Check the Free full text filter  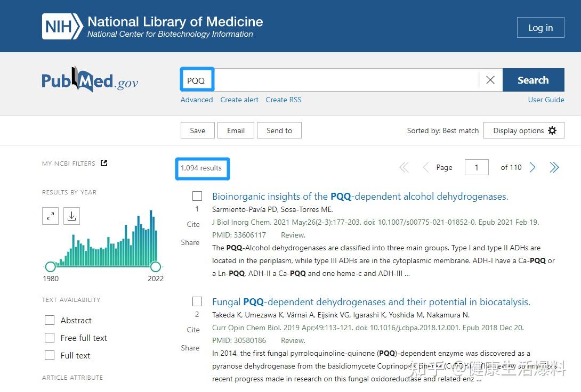click(50, 338)
